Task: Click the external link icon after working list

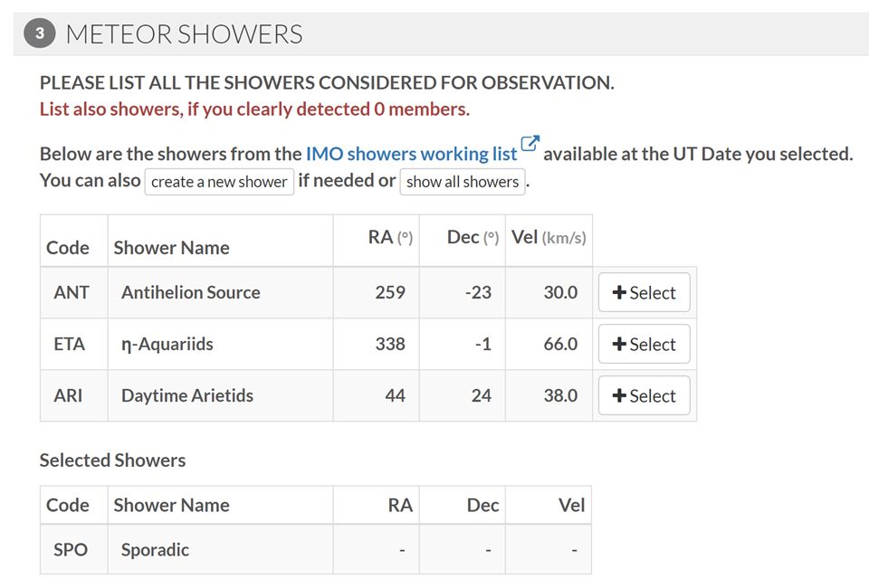Action: pos(530,144)
